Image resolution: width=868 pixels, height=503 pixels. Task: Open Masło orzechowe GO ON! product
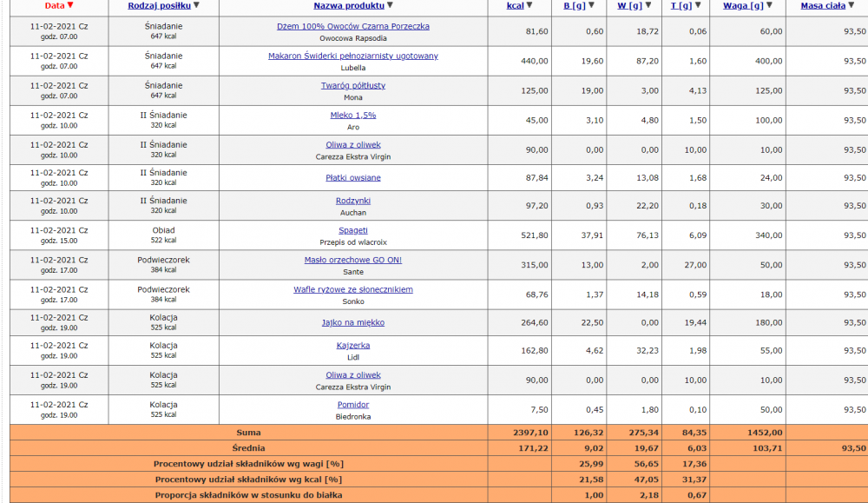[x=352, y=260]
